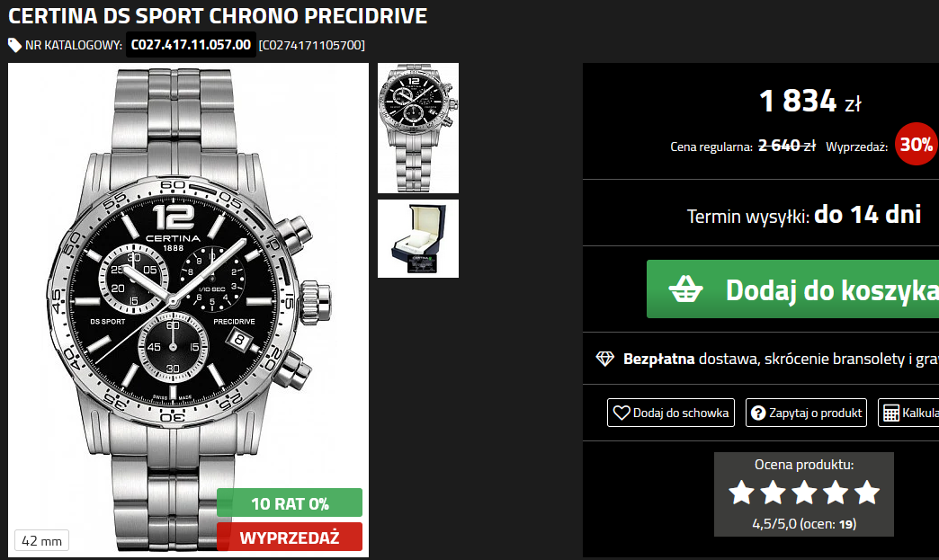This screenshot has width=939, height=560.
Task: Click the green 10 RAT 0% badge
Action: pos(290,502)
